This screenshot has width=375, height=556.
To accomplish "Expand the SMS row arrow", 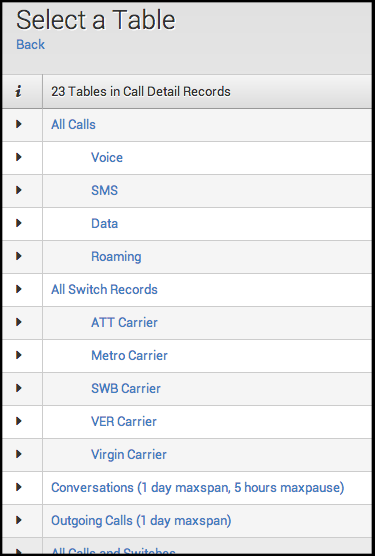I will [19, 190].
